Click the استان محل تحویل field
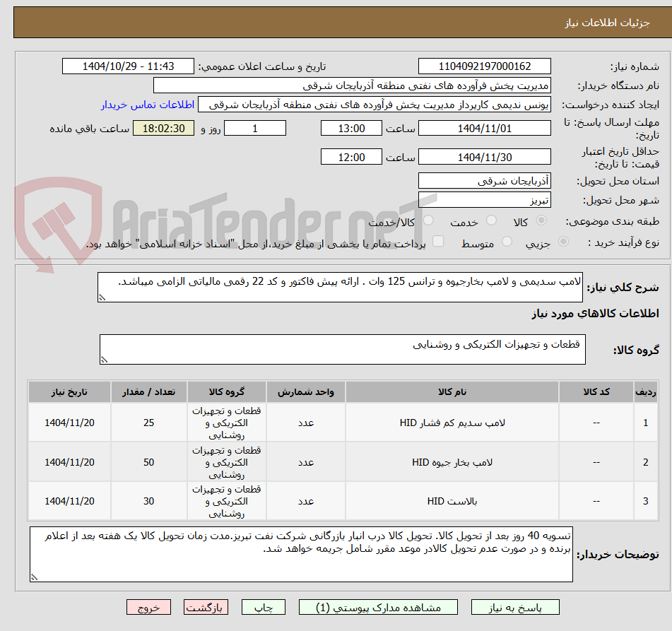This screenshot has width=672, height=631. tap(484, 181)
